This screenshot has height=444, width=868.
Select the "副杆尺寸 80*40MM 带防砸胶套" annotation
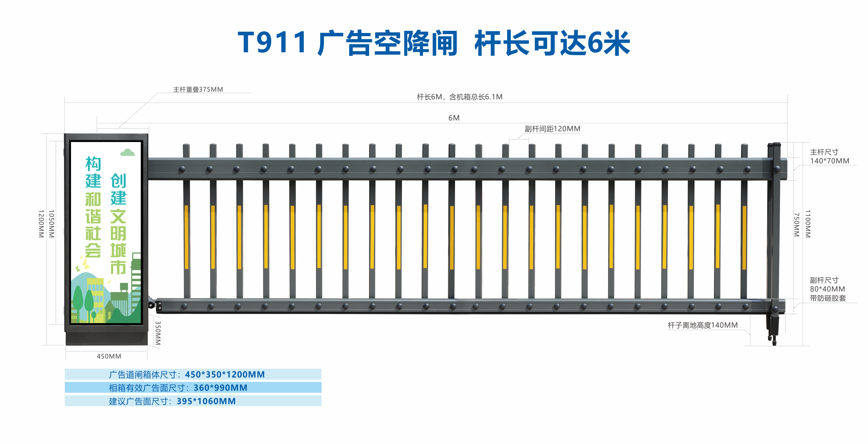click(828, 289)
